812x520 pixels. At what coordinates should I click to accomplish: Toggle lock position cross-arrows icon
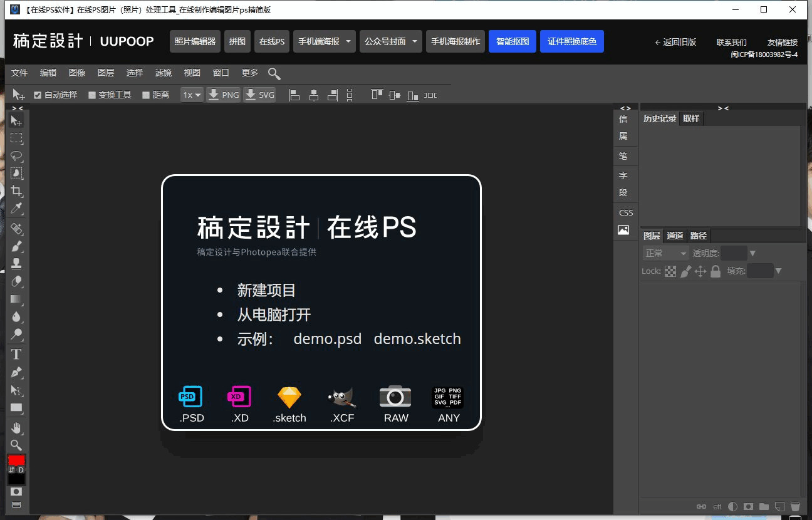700,271
